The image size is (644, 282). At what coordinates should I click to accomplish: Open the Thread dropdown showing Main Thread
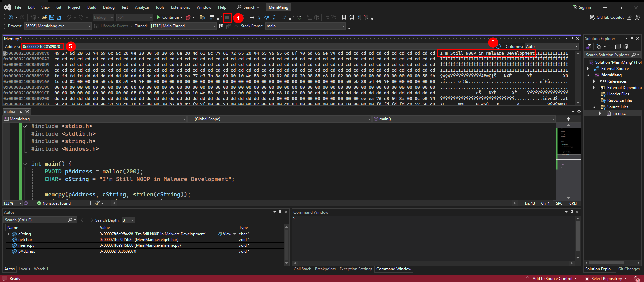click(x=183, y=26)
